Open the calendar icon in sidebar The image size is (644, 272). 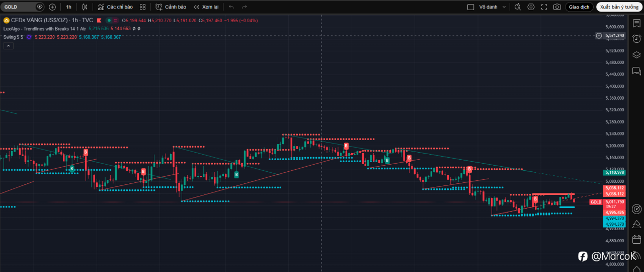[x=636, y=239]
